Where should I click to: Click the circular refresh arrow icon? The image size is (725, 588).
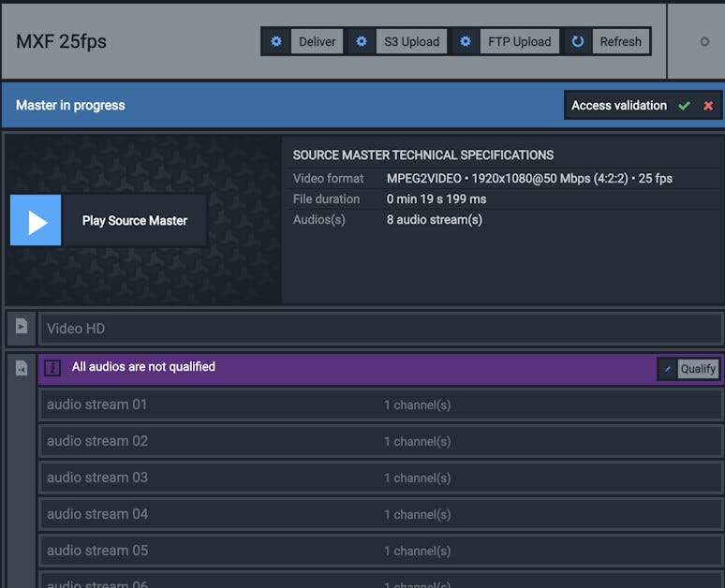(578, 41)
